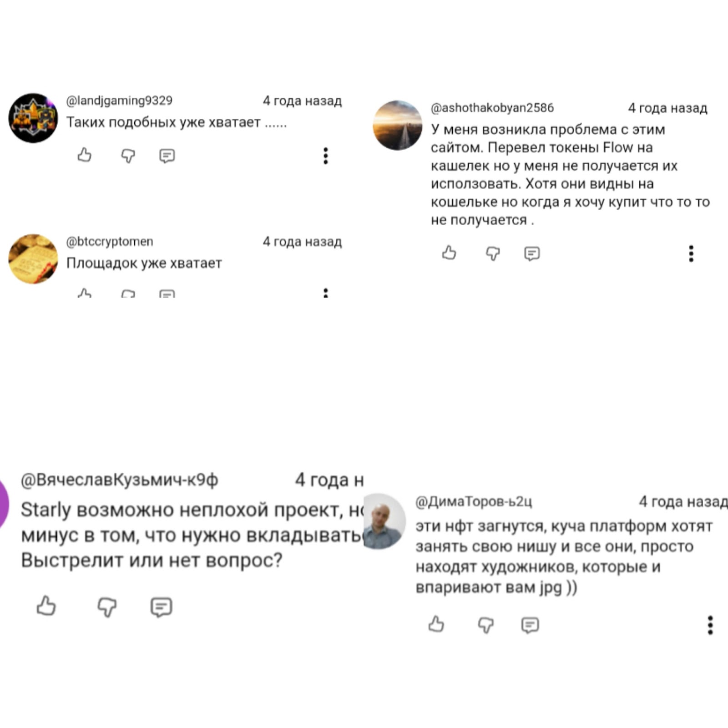
Task: Like the comment by @ashothakobyan2586
Action: coord(449,253)
